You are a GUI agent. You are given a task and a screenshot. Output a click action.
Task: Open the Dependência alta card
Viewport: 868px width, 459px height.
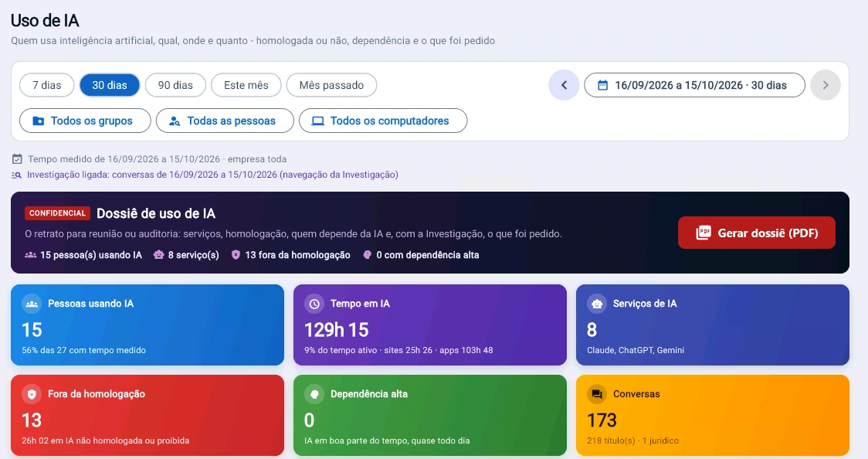click(430, 415)
